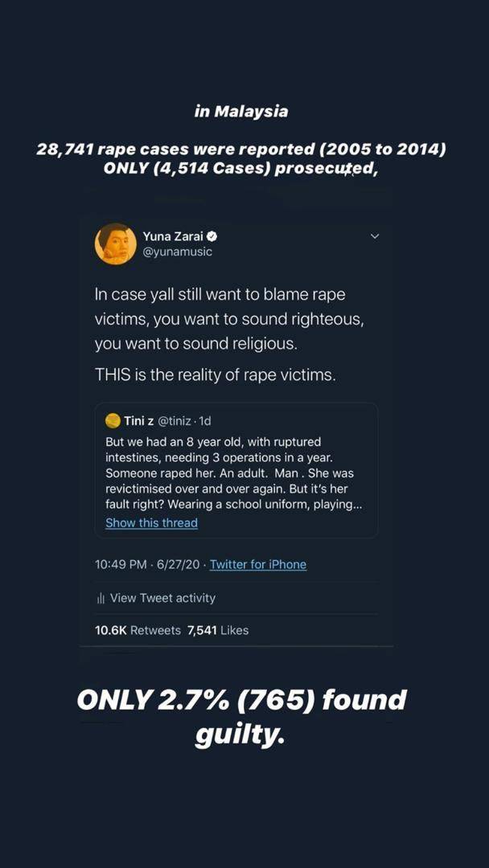Click the @tiniz handle in quoted tweet
Screen dimensions: 489x868
[177, 420]
